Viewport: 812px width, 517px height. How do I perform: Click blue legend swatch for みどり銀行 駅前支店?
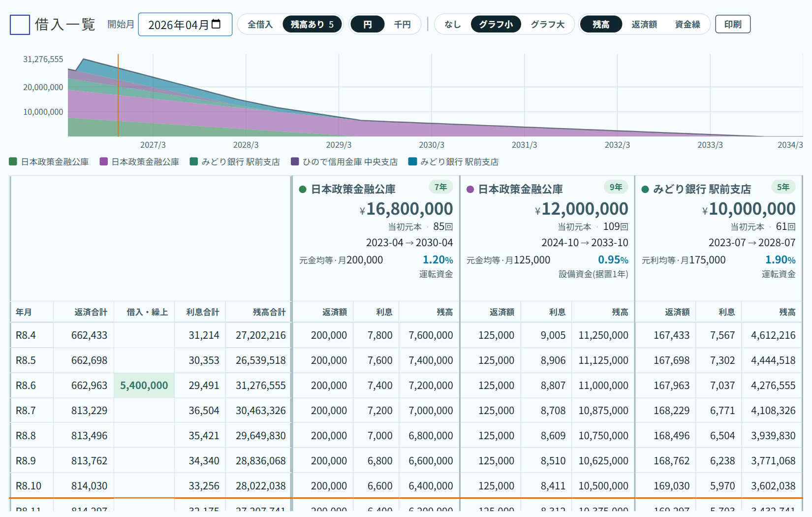(x=412, y=162)
